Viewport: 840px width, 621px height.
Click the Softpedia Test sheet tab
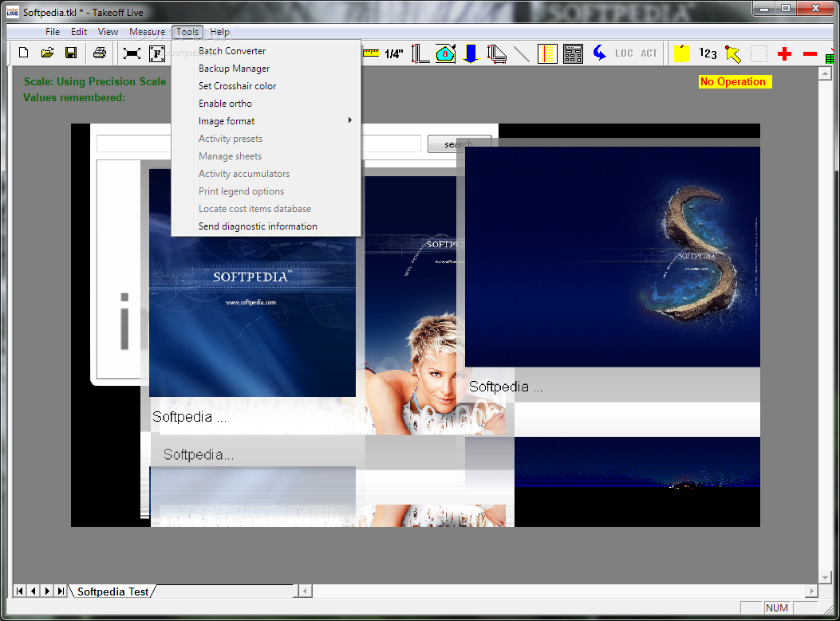tap(112, 592)
